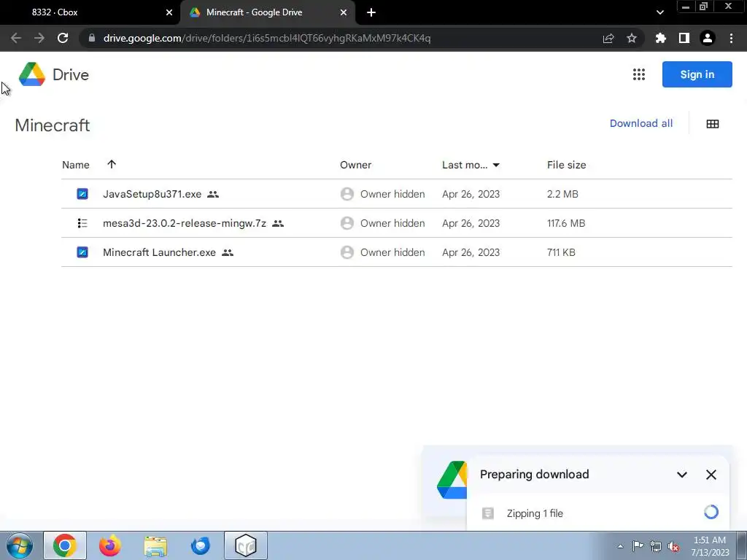The image size is (747, 560).
Task: Select the Minecraft Launcher.exe file name
Action: [159, 252]
